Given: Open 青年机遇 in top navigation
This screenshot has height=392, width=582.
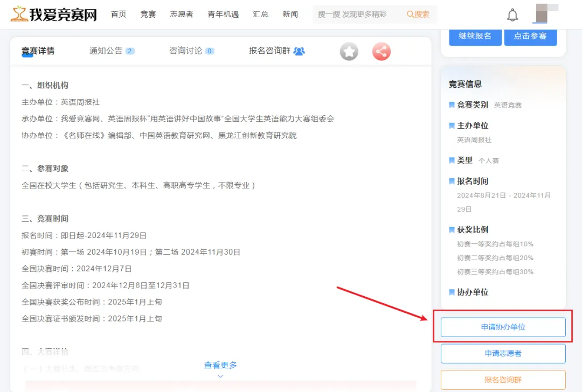Looking at the screenshot, I should pyautogui.click(x=223, y=15).
